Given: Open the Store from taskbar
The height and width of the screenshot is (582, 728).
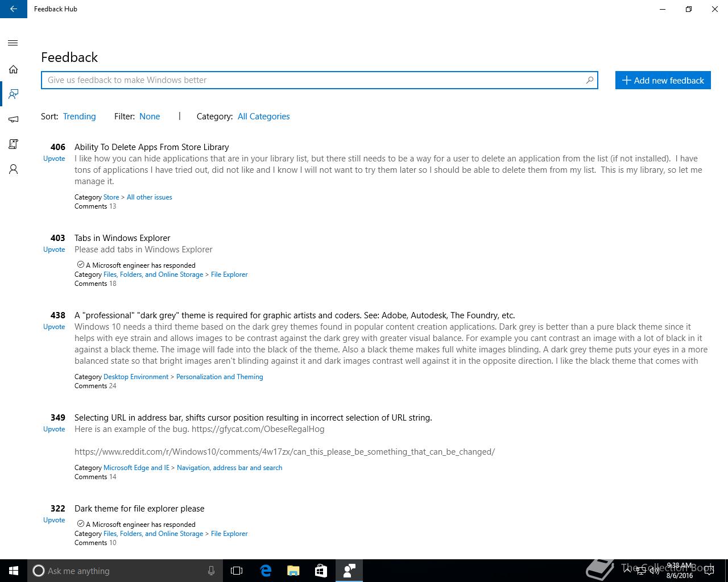Looking at the screenshot, I should point(321,571).
